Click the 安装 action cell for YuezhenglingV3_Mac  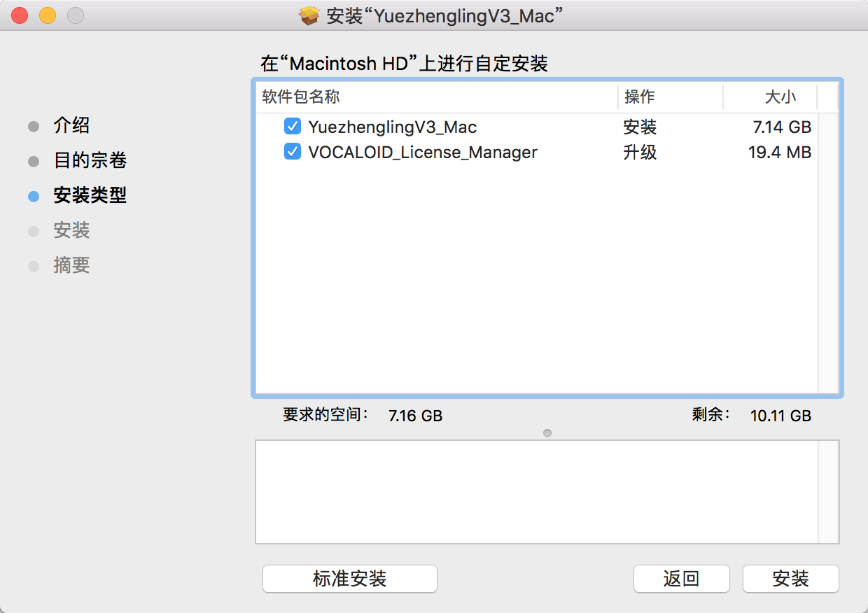640,127
